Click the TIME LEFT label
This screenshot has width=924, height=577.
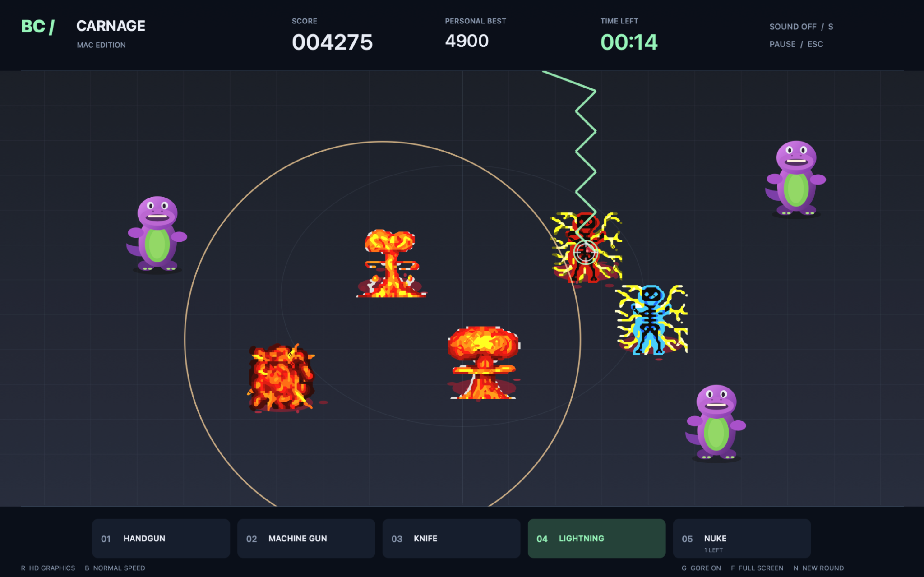point(619,21)
